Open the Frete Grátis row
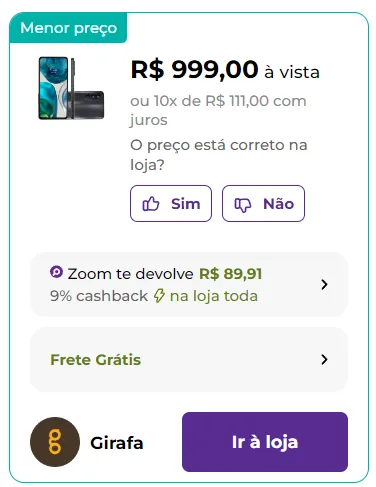This screenshot has height=487, width=376. coord(189,359)
